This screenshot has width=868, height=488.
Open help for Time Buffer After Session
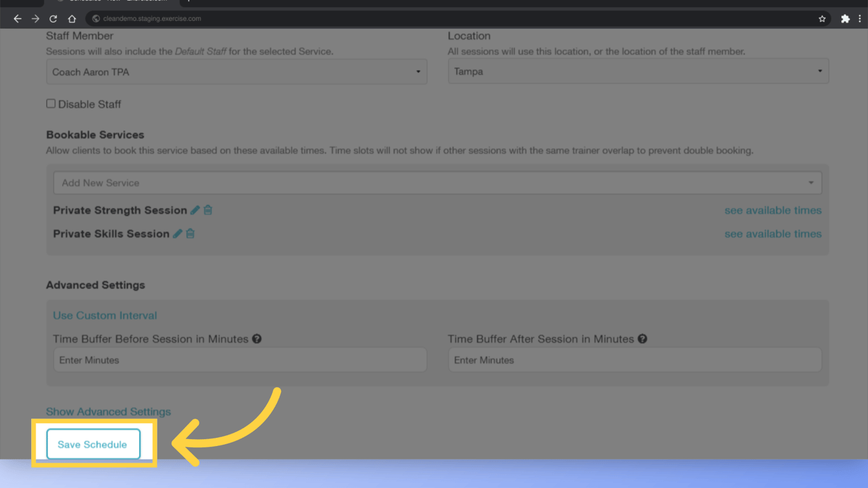(x=642, y=339)
